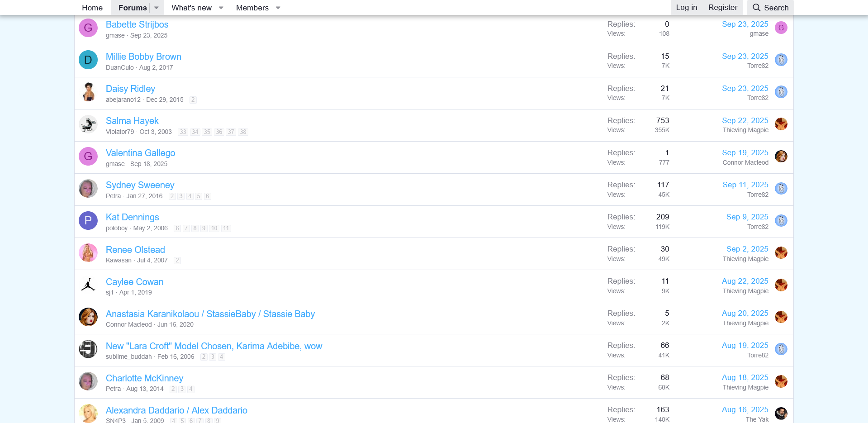The height and width of the screenshot is (423, 868).
Task: Open the Members tab
Action: pyautogui.click(x=252, y=8)
